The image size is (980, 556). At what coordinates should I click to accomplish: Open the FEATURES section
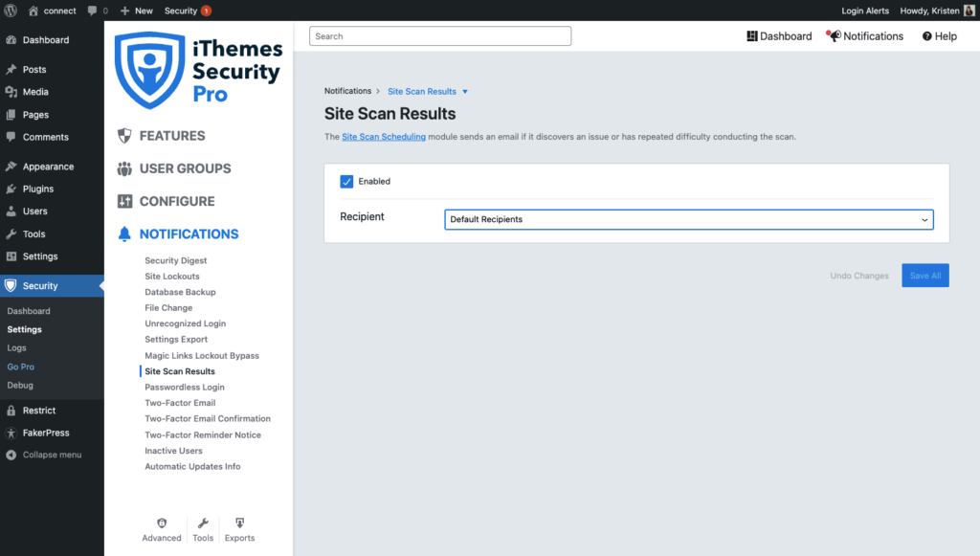pos(172,136)
